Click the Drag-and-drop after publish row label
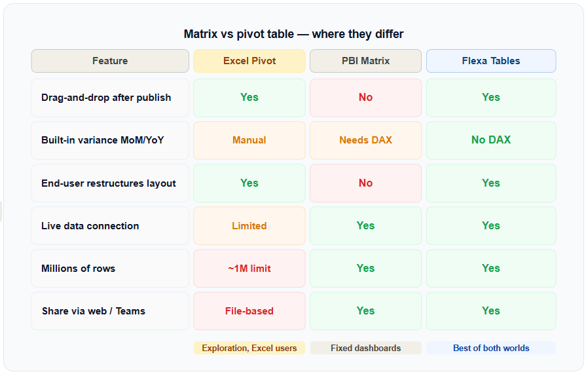Viewport: 588px width, 376px height. point(106,98)
